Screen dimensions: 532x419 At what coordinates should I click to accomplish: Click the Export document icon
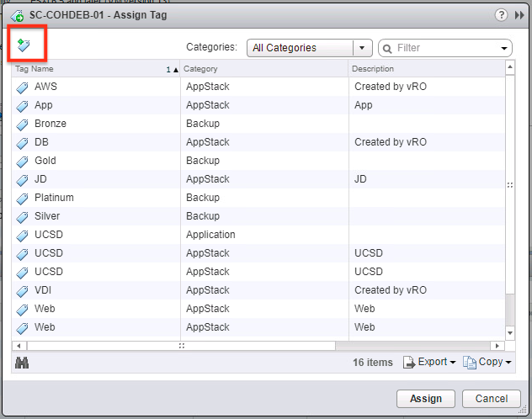[409, 363]
